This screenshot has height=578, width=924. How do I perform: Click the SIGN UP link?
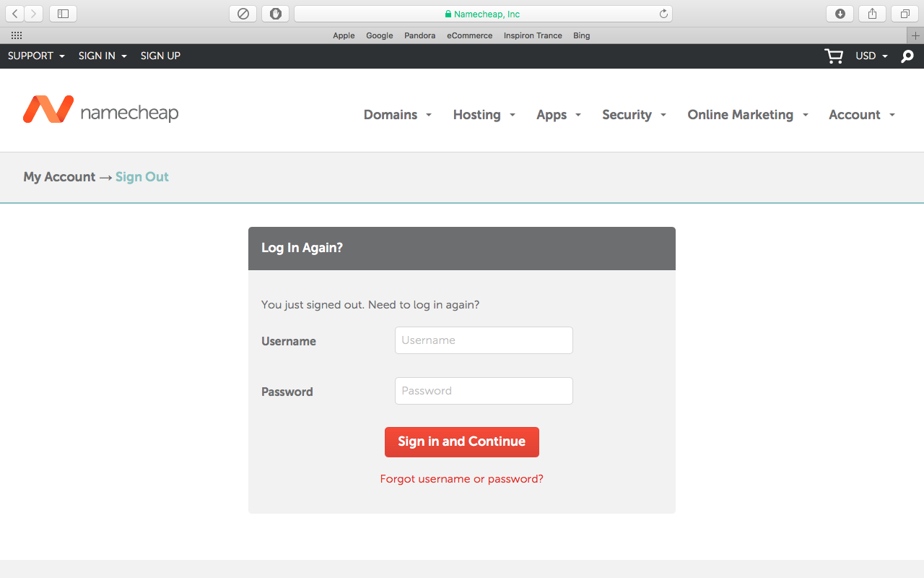[160, 56]
